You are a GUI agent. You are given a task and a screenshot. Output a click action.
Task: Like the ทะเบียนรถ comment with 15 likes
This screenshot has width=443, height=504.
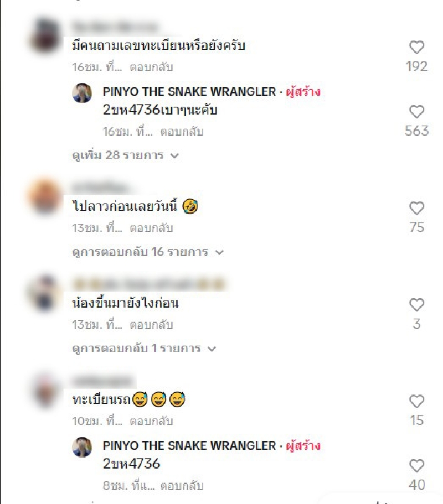click(x=416, y=401)
